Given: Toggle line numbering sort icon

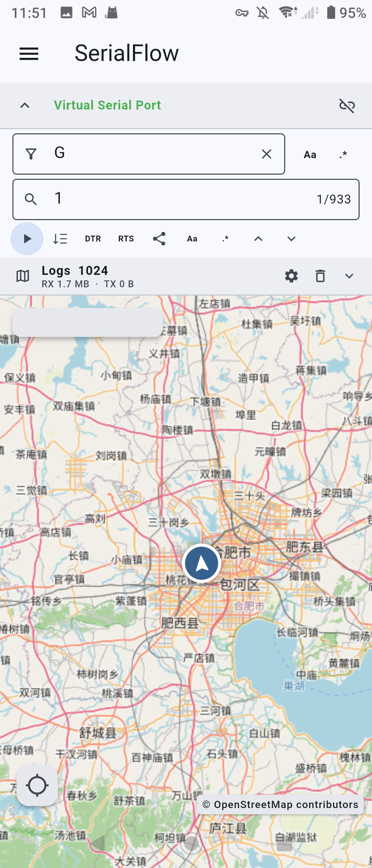Looking at the screenshot, I should point(60,239).
